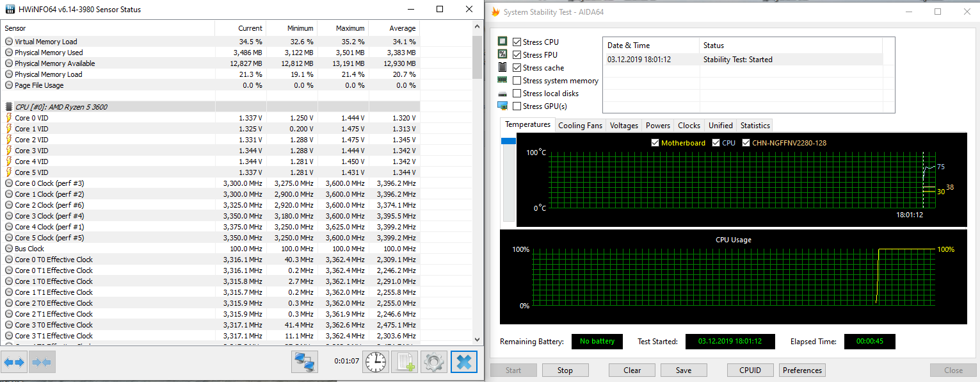
Task: Click the Save button in AIDA64
Action: (x=684, y=370)
